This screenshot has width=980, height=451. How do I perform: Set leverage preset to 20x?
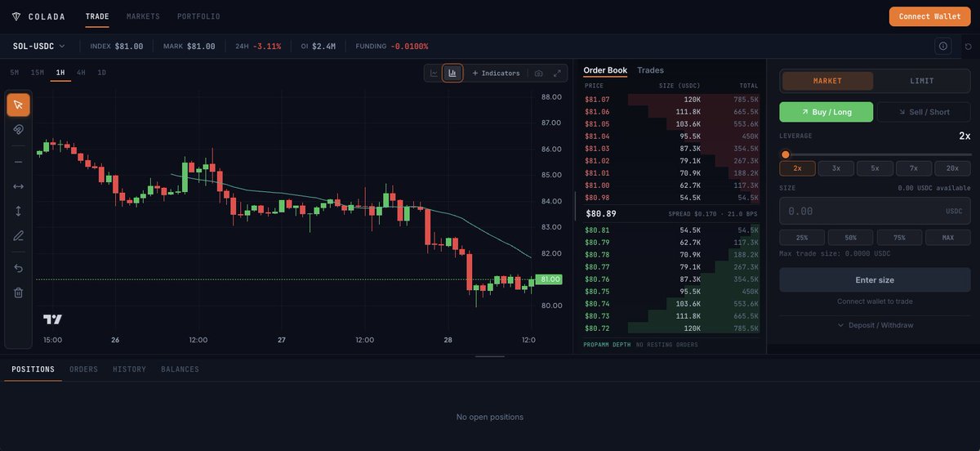click(952, 168)
